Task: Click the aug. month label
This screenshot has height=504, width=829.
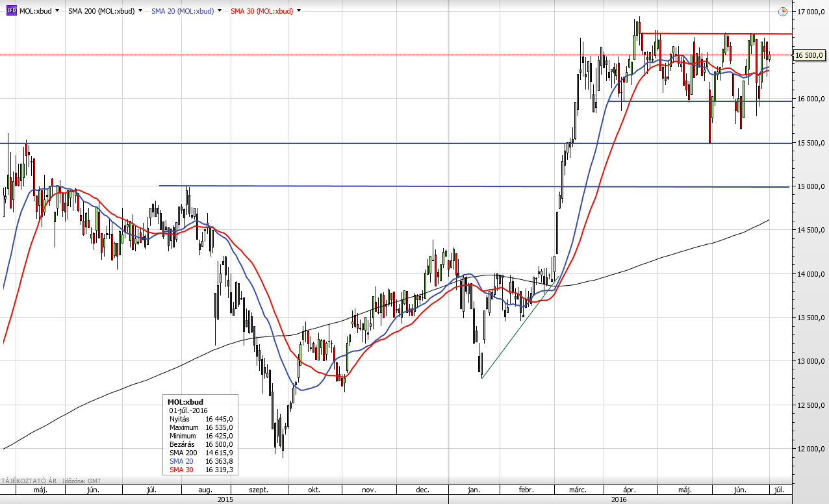Action: tap(205, 490)
